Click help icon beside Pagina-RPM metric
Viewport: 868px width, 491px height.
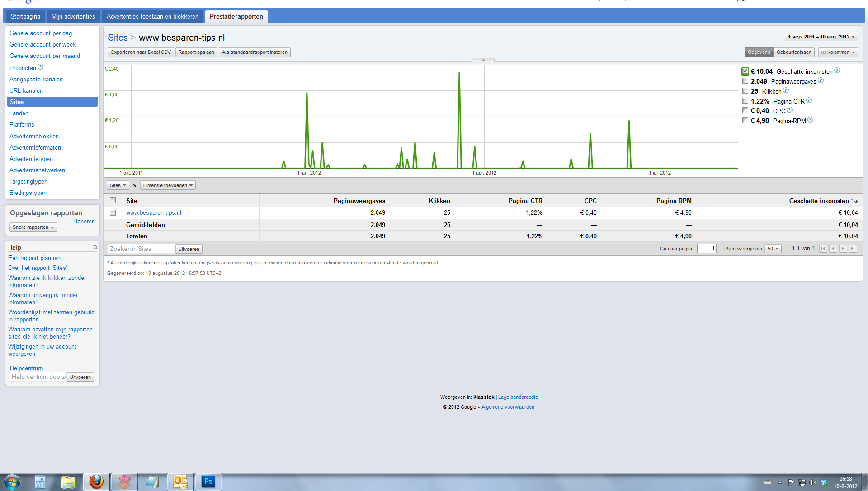point(810,120)
